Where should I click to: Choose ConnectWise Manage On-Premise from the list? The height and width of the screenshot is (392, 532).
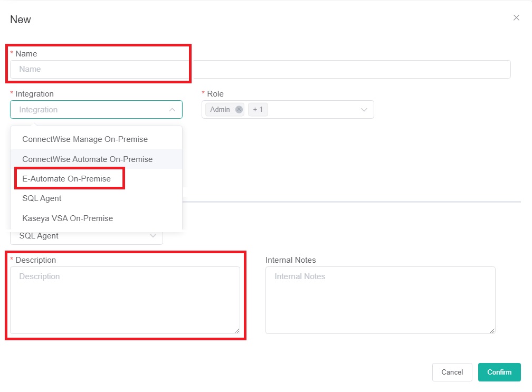(x=85, y=139)
